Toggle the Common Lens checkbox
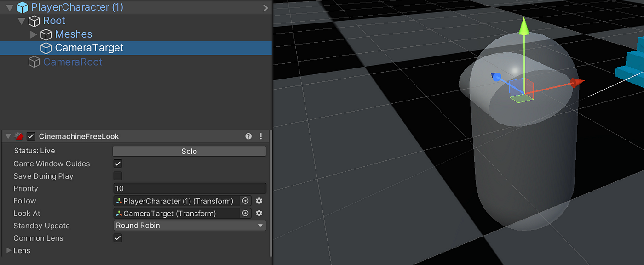Viewport: 644px width, 265px height. pyautogui.click(x=118, y=238)
